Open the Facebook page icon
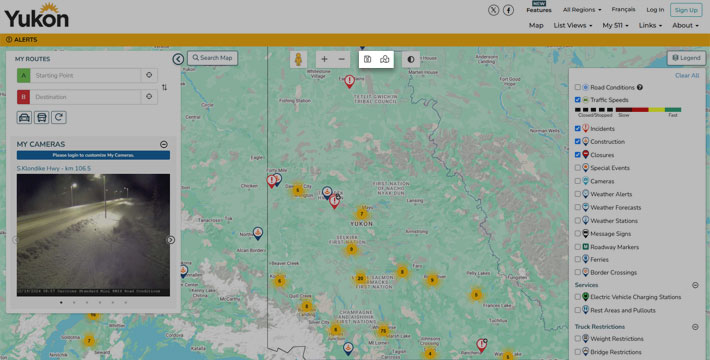The width and height of the screenshot is (710, 360). click(x=509, y=10)
